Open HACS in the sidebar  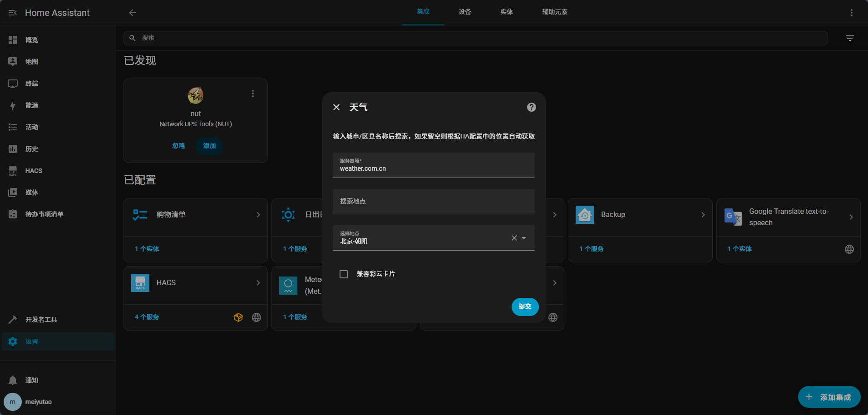[34, 171]
